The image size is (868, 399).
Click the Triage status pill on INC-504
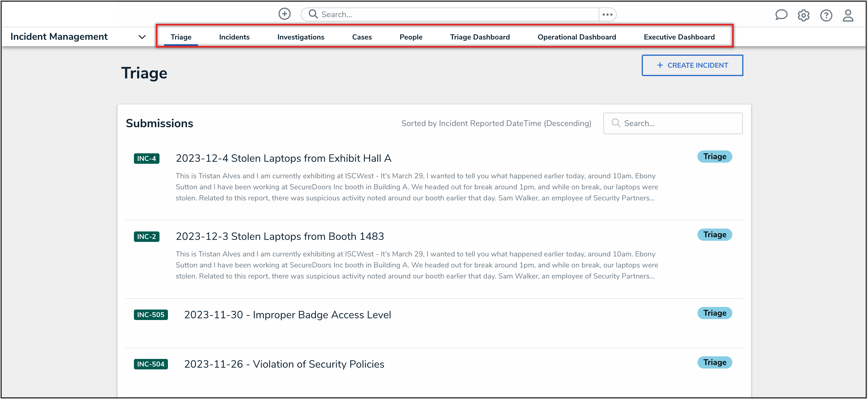click(x=714, y=362)
